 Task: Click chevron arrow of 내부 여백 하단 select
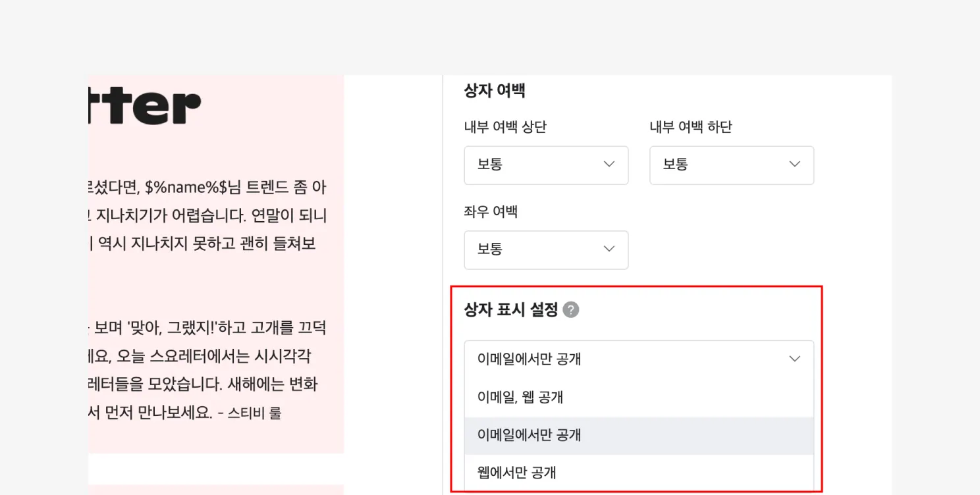point(795,165)
